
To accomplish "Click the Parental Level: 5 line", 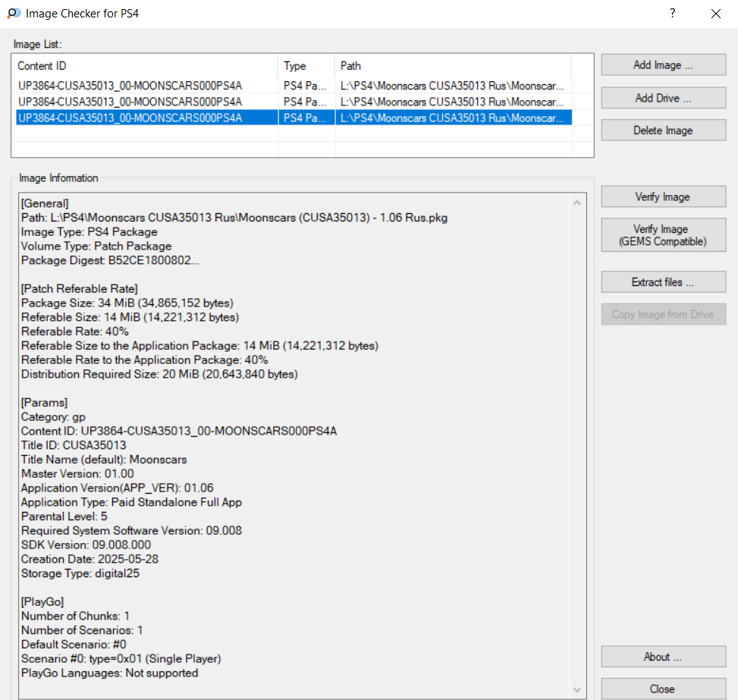I will click(x=64, y=516).
